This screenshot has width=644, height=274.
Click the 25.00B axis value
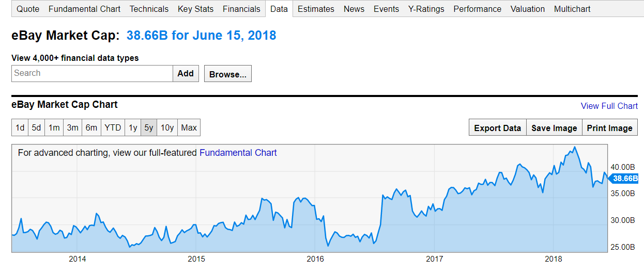click(x=622, y=247)
